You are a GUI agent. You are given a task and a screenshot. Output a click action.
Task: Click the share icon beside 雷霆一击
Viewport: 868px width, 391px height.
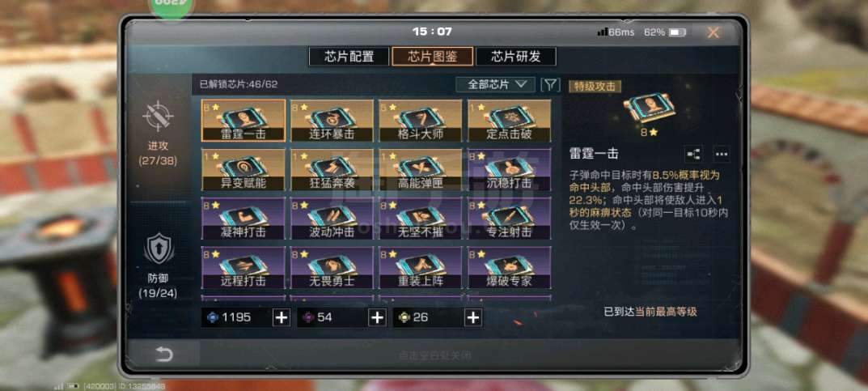pos(693,154)
